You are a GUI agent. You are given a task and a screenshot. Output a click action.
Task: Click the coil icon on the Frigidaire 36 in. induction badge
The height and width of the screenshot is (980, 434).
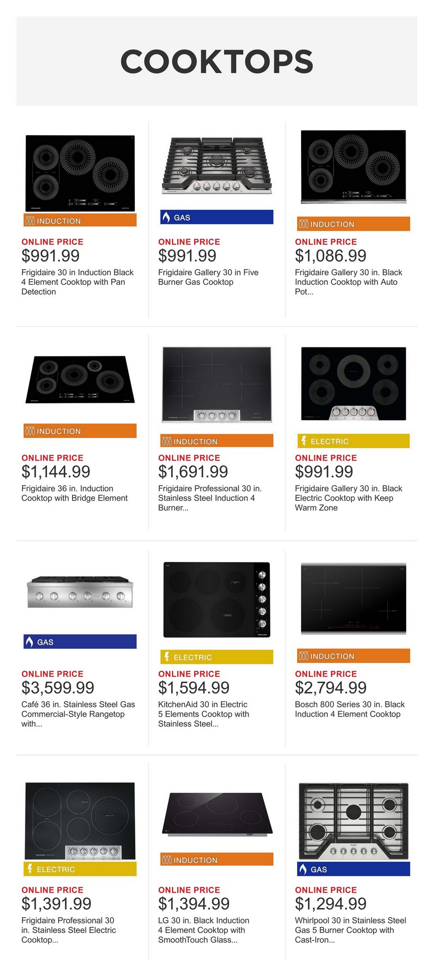[30, 431]
